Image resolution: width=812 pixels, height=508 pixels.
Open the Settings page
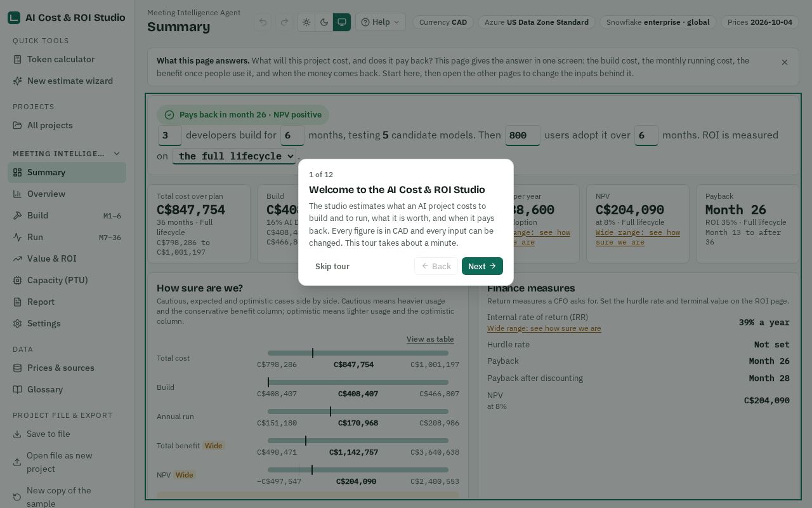67,323
